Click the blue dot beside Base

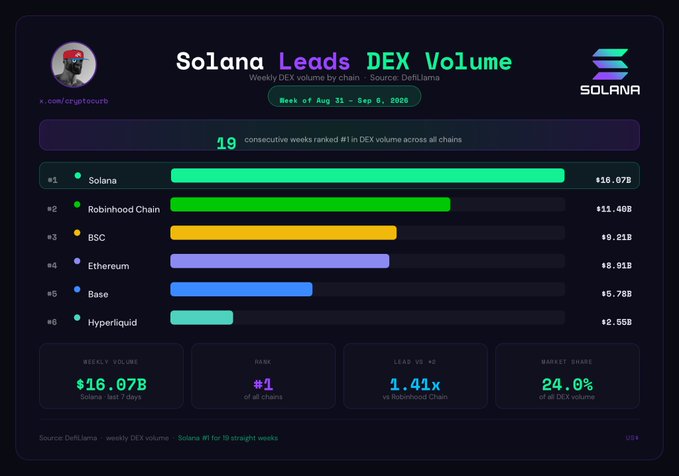[77, 289]
